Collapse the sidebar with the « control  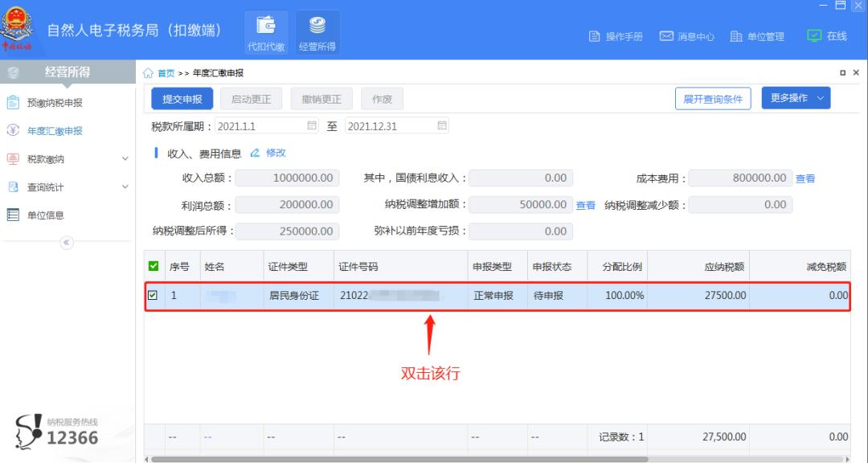(68, 242)
